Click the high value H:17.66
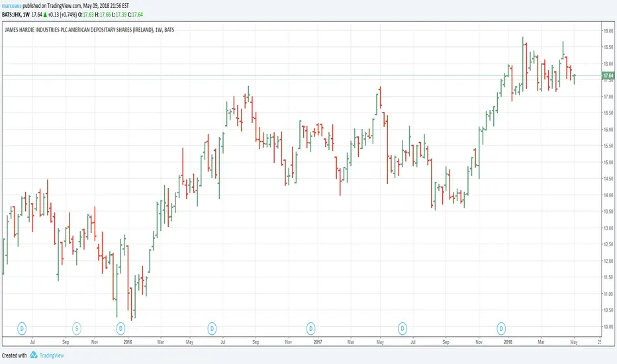Image resolution: width=617 pixels, height=364 pixels. [103, 15]
